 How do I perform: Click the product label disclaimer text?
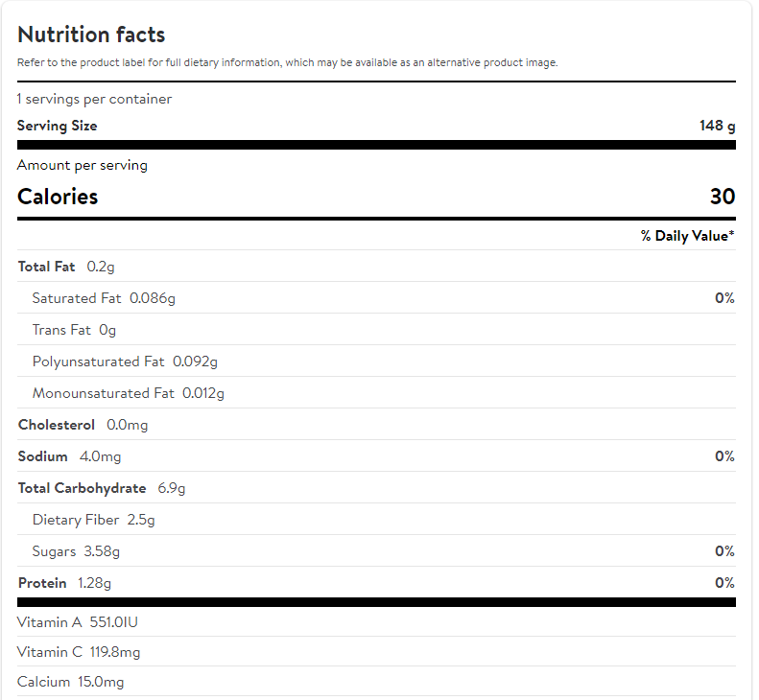287,62
